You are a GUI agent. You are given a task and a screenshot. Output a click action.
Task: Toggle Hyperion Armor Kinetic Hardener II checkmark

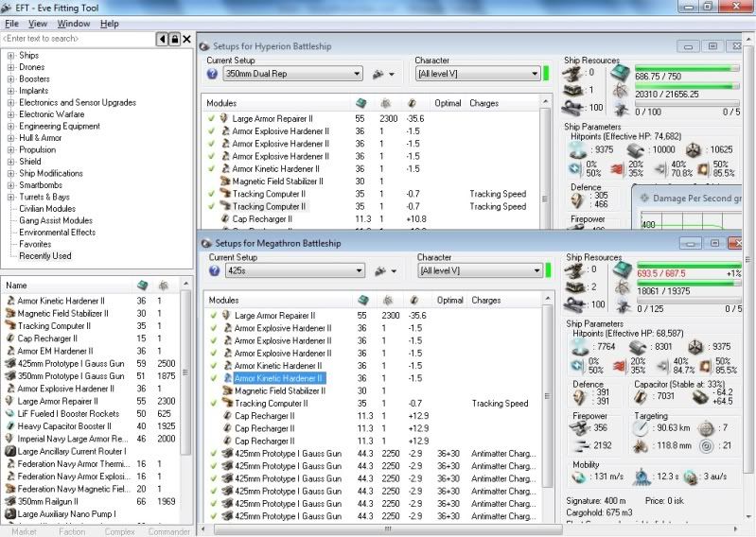tap(211, 168)
